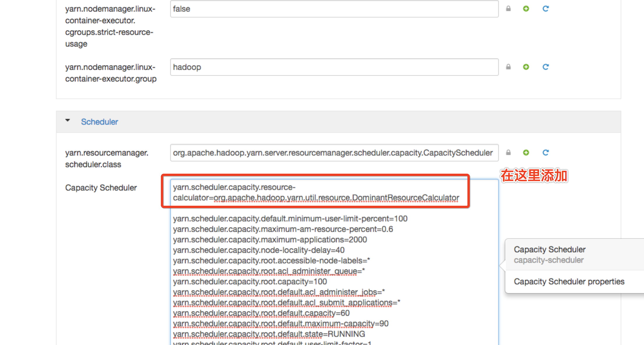Screen dimensions: 644x345
Task: Click the hadoop group input field
Action: [x=334, y=67]
